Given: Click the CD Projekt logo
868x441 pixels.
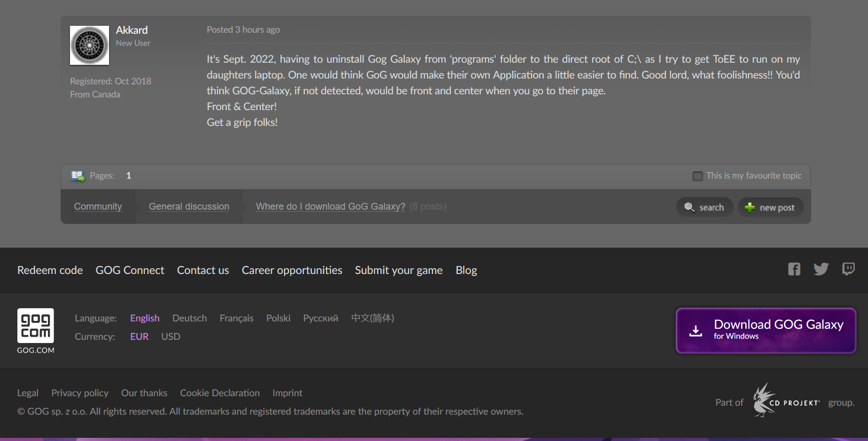Looking at the screenshot, I should click(x=786, y=400).
